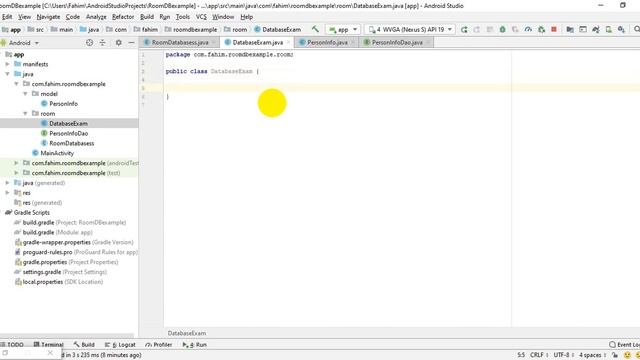Click the Scroll from Source target icon
Image resolution: width=640 pixels, height=360 pixels.
coord(89,42)
